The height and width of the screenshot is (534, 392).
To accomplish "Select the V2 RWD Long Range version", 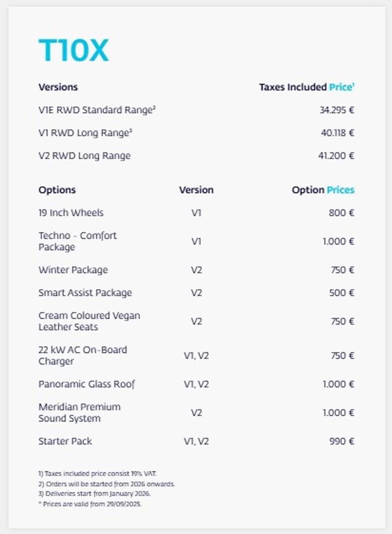I will [x=85, y=156].
